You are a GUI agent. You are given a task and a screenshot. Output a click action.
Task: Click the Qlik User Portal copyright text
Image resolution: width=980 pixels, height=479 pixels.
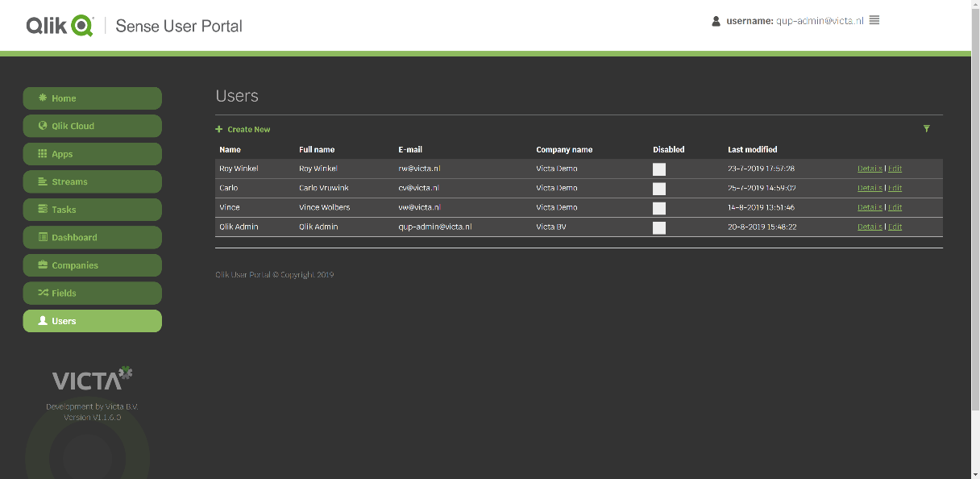274,275
